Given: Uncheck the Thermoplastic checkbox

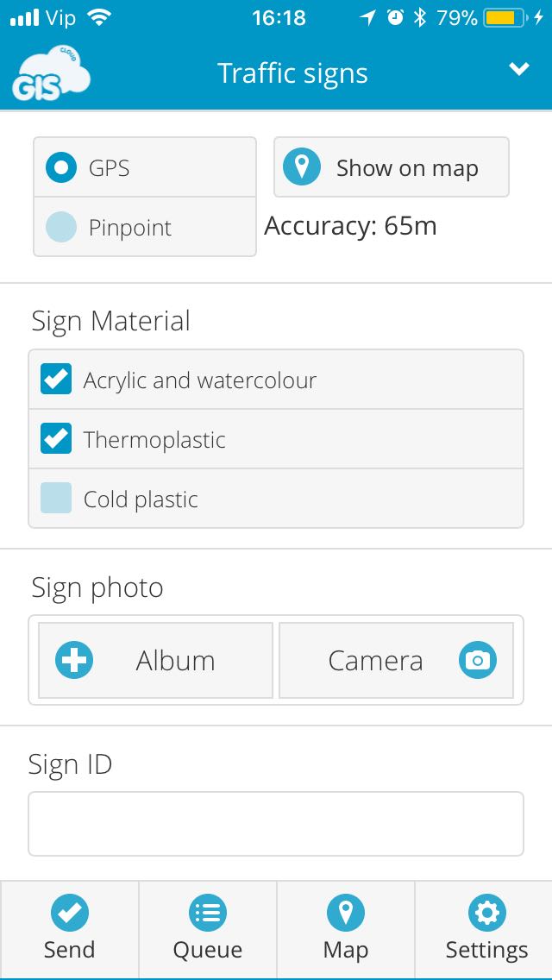Looking at the screenshot, I should tap(56, 439).
